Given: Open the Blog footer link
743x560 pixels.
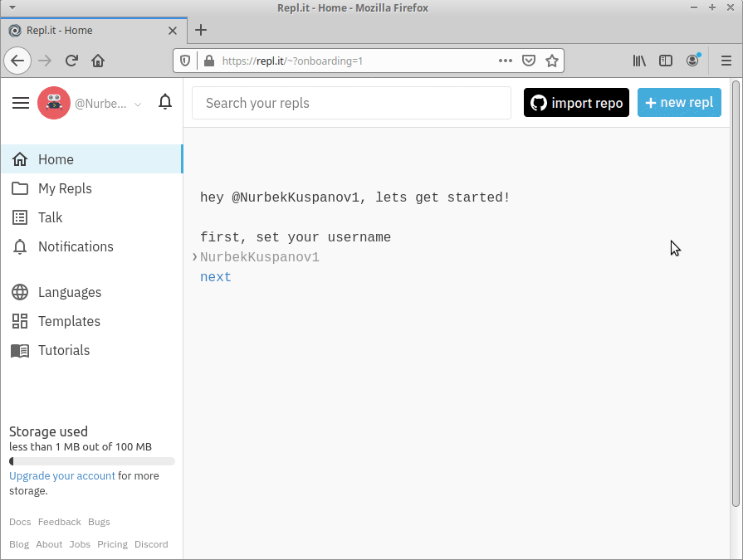Looking at the screenshot, I should coord(19,544).
